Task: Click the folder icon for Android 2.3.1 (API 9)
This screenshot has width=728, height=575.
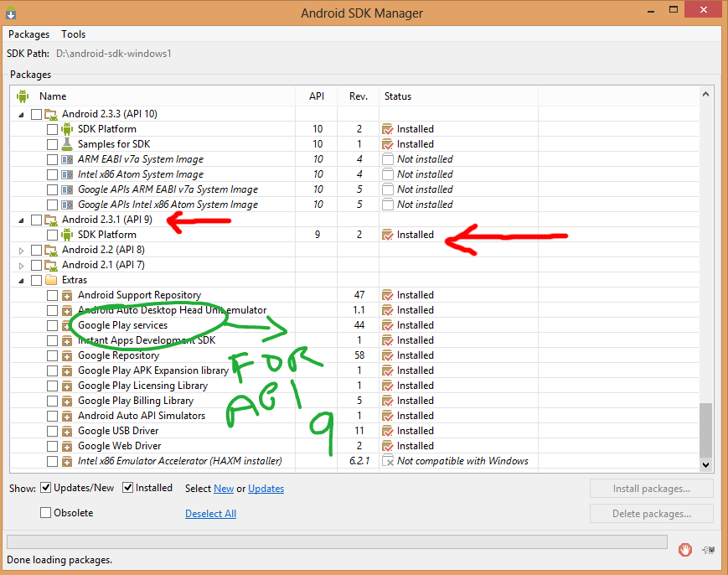Action: tap(50, 220)
